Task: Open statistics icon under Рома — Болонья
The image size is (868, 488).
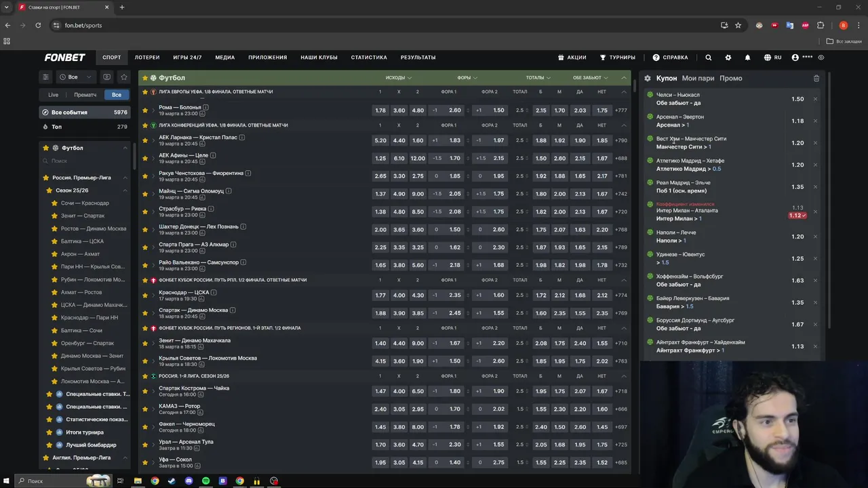Action: [x=202, y=114]
